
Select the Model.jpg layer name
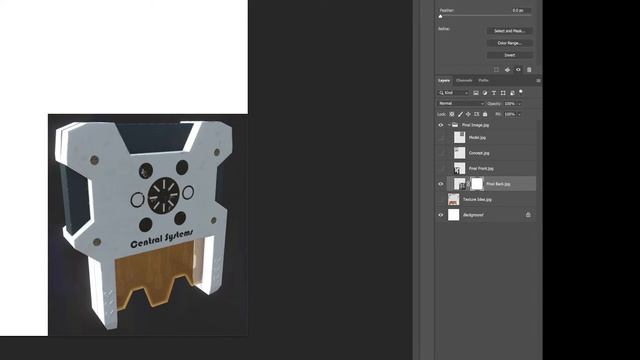[477, 138]
